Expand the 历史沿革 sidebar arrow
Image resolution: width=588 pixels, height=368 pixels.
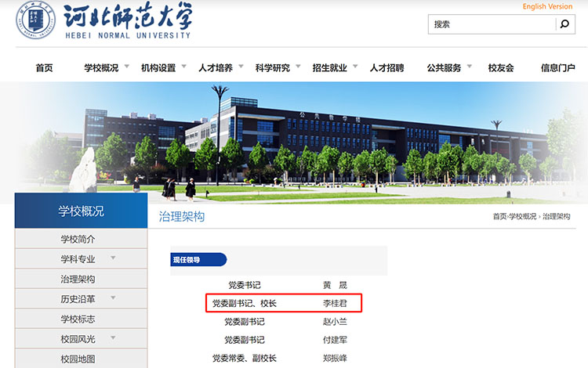click(114, 298)
